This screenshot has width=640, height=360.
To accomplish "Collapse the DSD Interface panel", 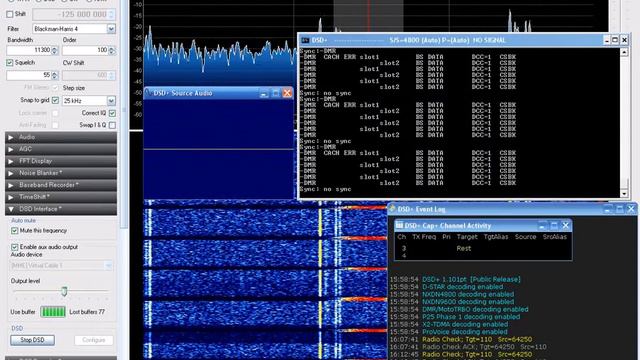I will click(x=61, y=209).
